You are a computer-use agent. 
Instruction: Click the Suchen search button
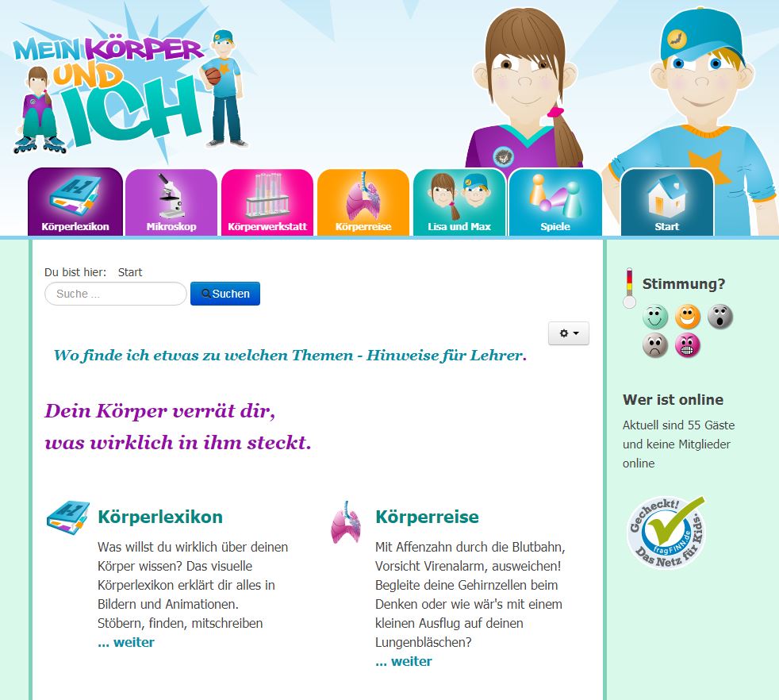(x=225, y=294)
